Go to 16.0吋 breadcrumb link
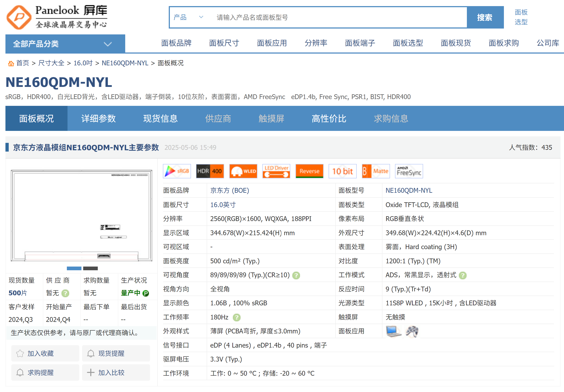The image size is (564, 392). (x=83, y=63)
